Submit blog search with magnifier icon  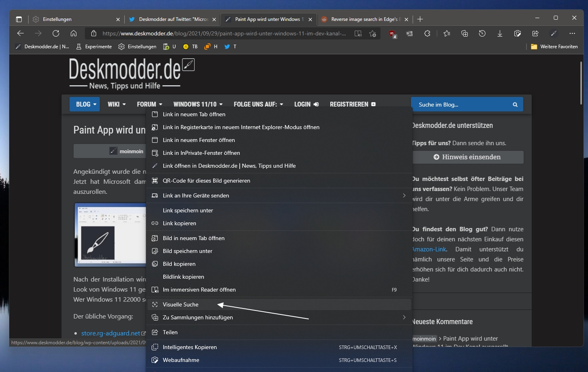click(x=515, y=105)
